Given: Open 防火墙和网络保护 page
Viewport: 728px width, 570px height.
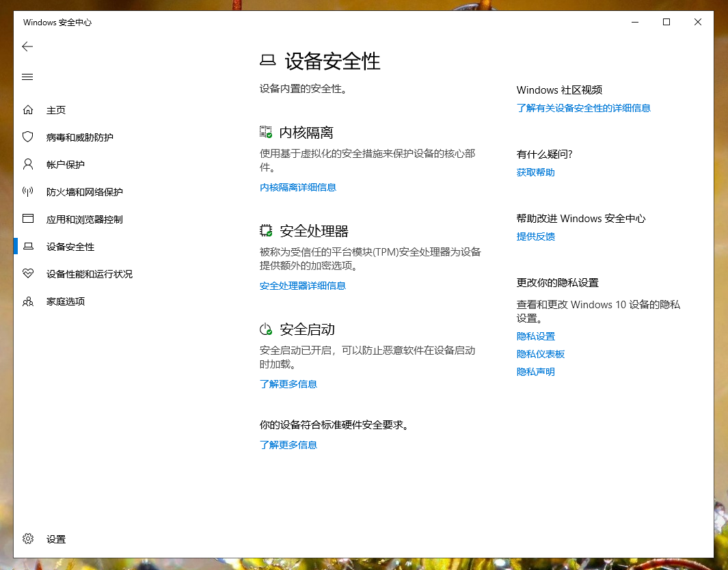Looking at the screenshot, I should pos(85,192).
